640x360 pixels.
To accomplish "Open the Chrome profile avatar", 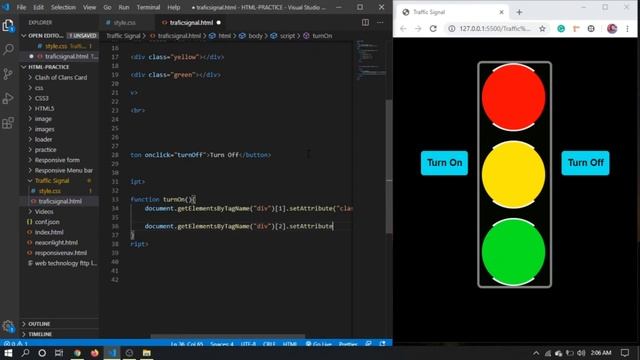I will pyautogui.click(x=612, y=29).
